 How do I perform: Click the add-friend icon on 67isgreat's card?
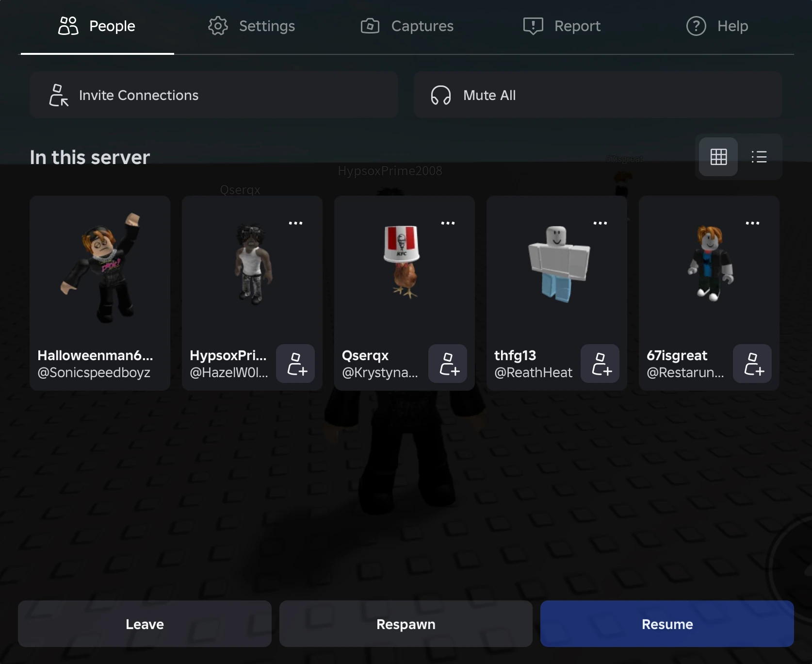coord(752,364)
